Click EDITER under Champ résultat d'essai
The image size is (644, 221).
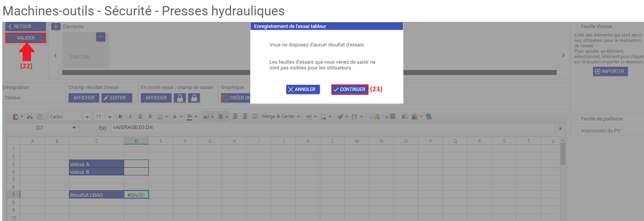coord(116,98)
